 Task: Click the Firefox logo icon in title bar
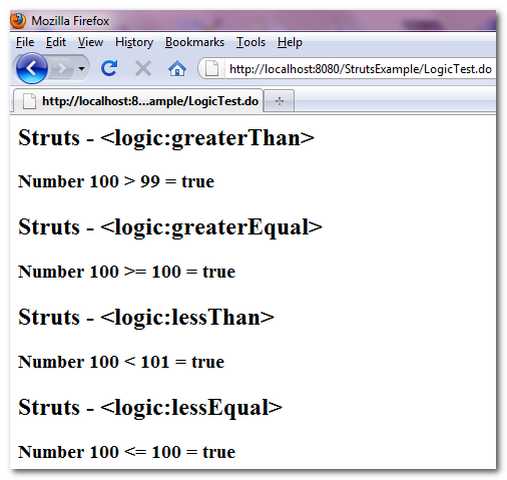tap(18, 21)
